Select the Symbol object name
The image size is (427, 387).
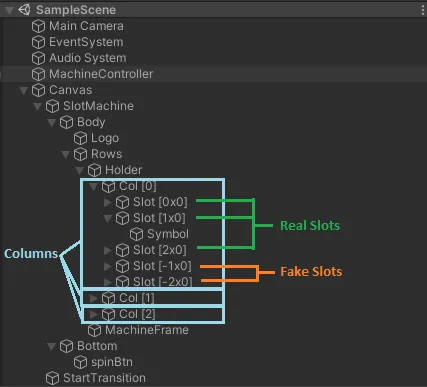click(168, 234)
